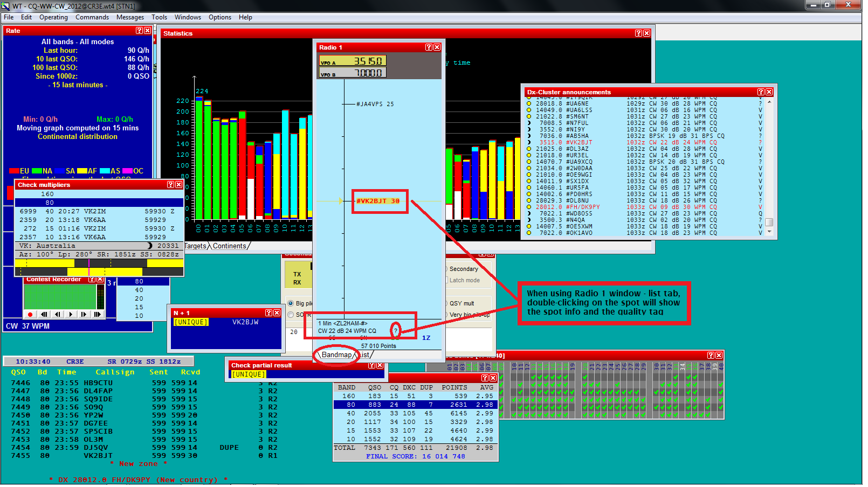868x487 pixels.
Task: Open the Operating menu
Action: click(x=53, y=17)
